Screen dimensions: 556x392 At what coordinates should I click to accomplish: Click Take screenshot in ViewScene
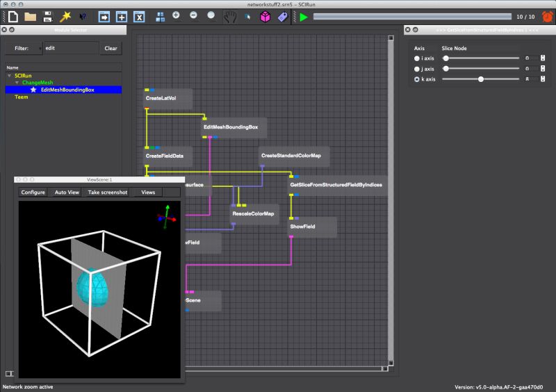coord(108,193)
